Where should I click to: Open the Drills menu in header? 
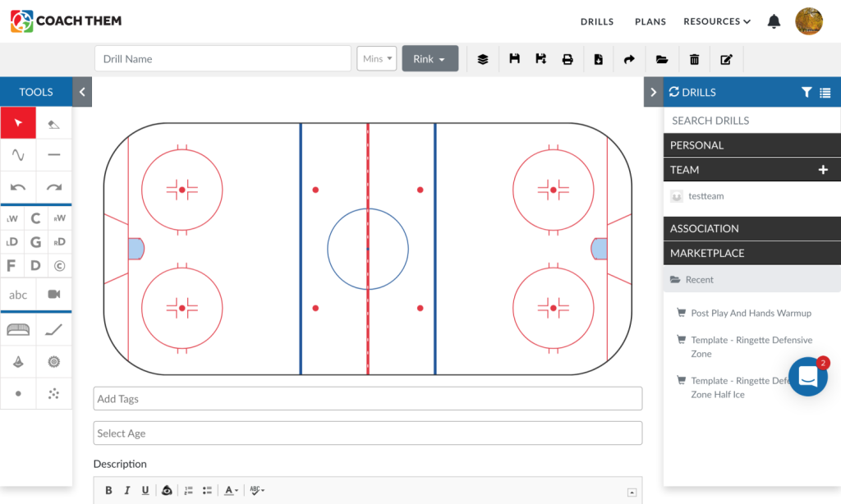coord(596,21)
